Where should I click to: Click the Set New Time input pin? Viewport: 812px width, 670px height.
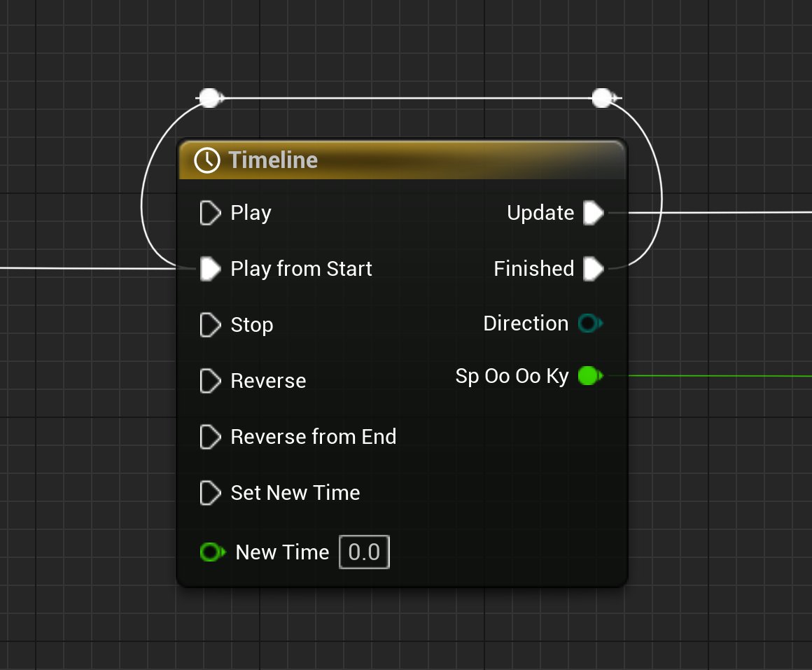click(210, 492)
